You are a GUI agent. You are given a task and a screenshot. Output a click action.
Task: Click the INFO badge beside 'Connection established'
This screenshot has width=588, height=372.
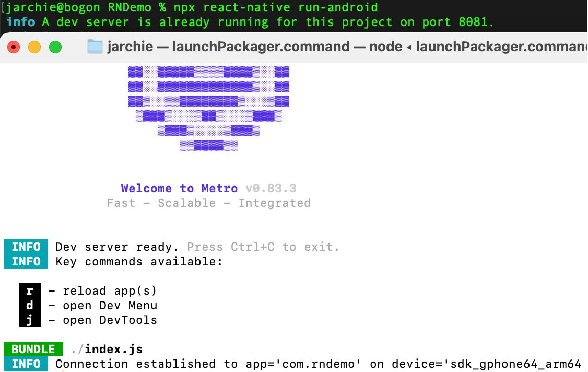26,364
